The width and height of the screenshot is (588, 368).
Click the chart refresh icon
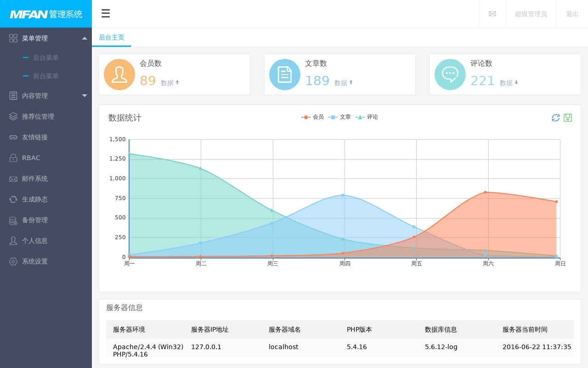556,118
